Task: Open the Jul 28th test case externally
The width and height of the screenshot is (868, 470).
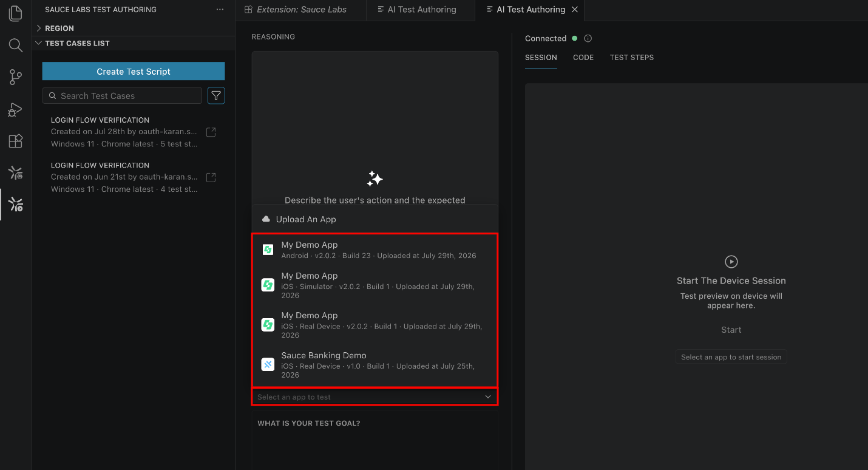Action: [x=211, y=132]
